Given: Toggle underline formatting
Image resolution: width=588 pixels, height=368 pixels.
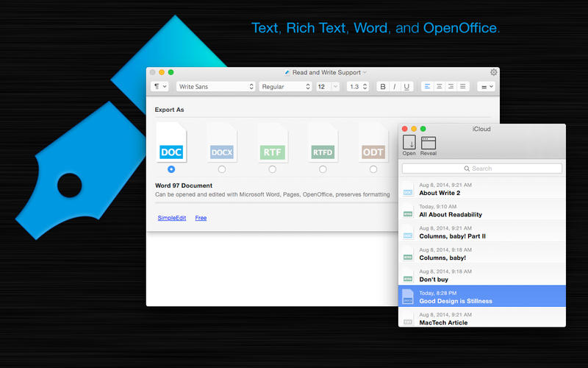Looking at the screenshot, I should [406, 86].
